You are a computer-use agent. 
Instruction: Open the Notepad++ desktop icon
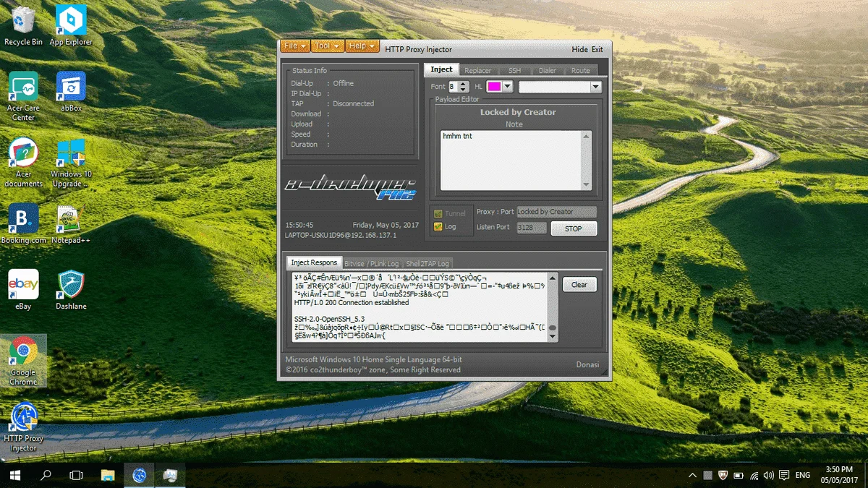point(71,223)
